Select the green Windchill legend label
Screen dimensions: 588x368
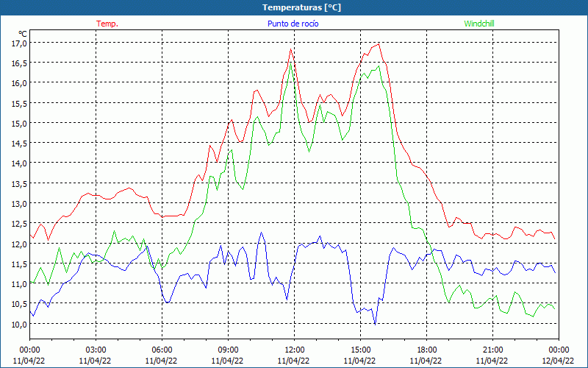tap(479, 24)
